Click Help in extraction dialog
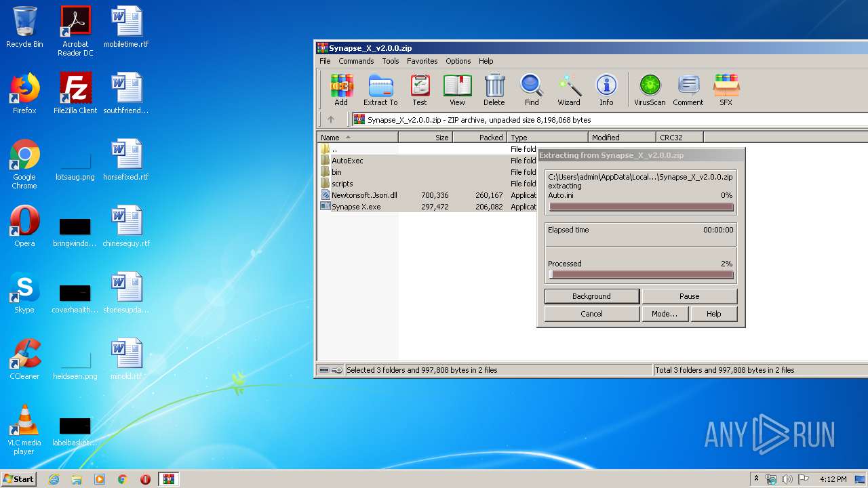 [x=713, y=314]
